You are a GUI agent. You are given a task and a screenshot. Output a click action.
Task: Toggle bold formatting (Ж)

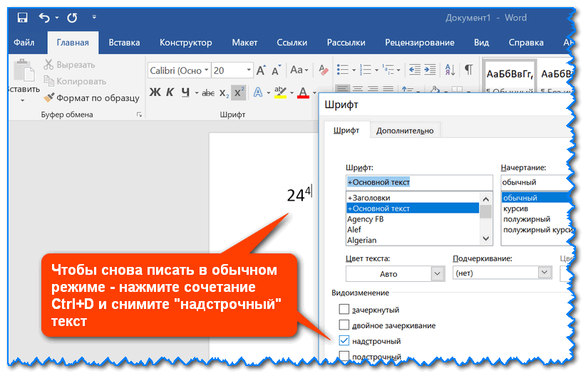click(x=155, y=93)
